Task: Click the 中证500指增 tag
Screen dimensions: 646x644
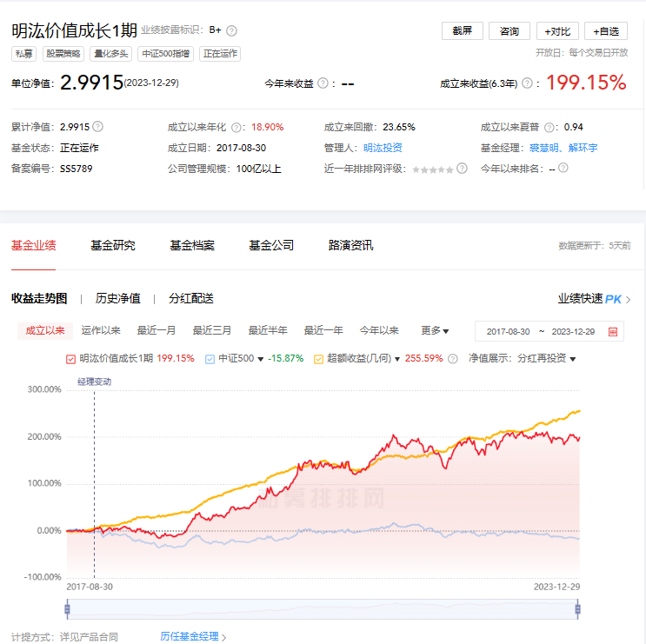Action: coord(165,54)
